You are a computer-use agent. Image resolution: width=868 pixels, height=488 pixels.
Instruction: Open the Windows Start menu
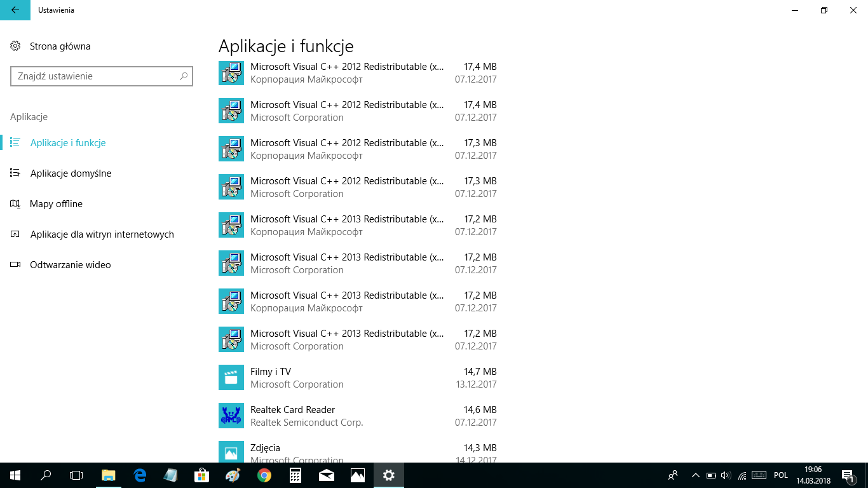point(15,475)
